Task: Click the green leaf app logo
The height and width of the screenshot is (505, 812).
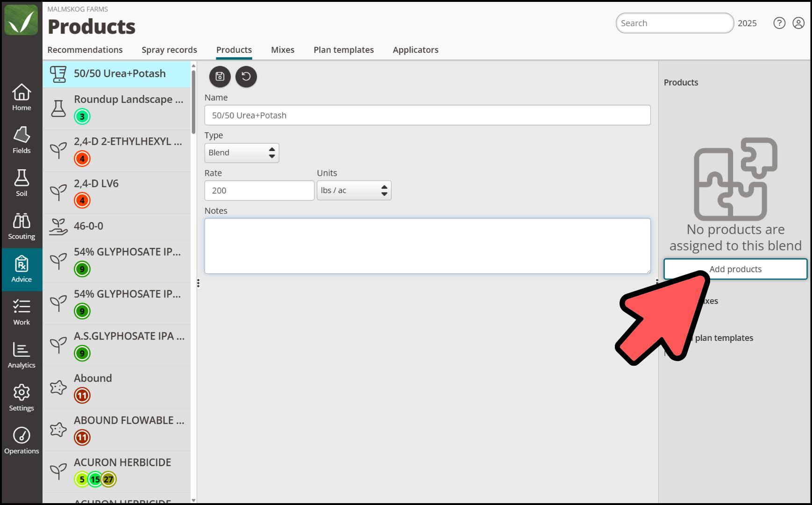Action: coord(21,20)
